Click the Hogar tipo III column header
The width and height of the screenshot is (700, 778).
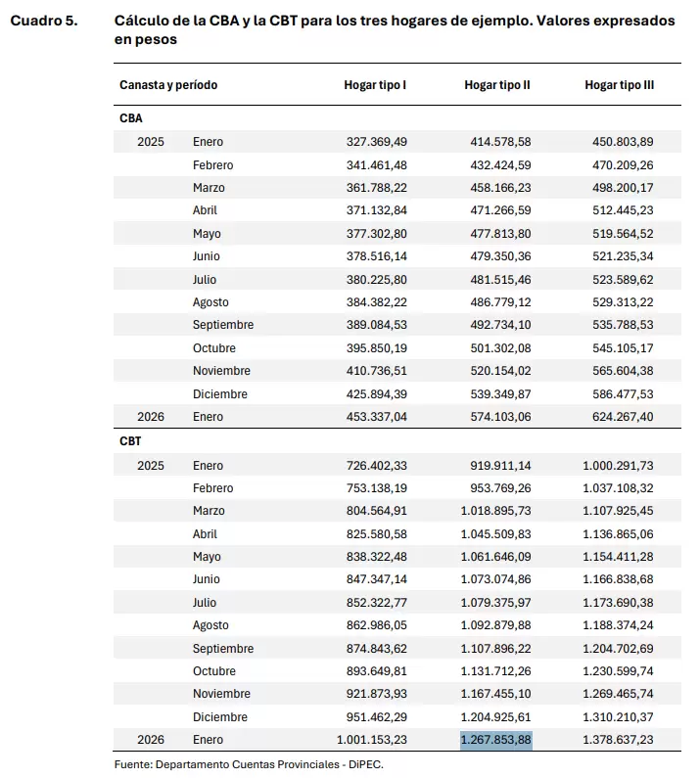(x=619, y=85)
